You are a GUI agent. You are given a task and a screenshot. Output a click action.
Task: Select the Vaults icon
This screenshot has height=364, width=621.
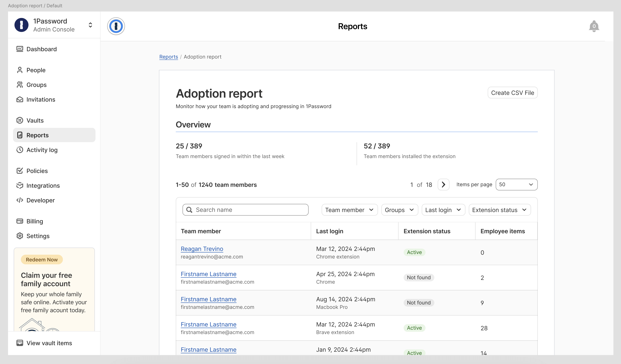pos(20,120)
